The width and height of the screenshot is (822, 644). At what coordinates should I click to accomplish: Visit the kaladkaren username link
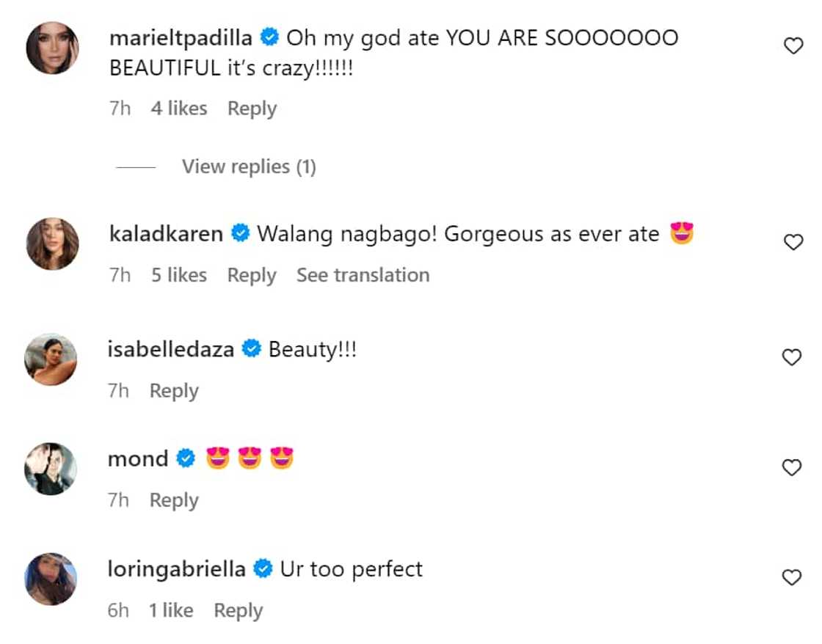tap(165, 234)
